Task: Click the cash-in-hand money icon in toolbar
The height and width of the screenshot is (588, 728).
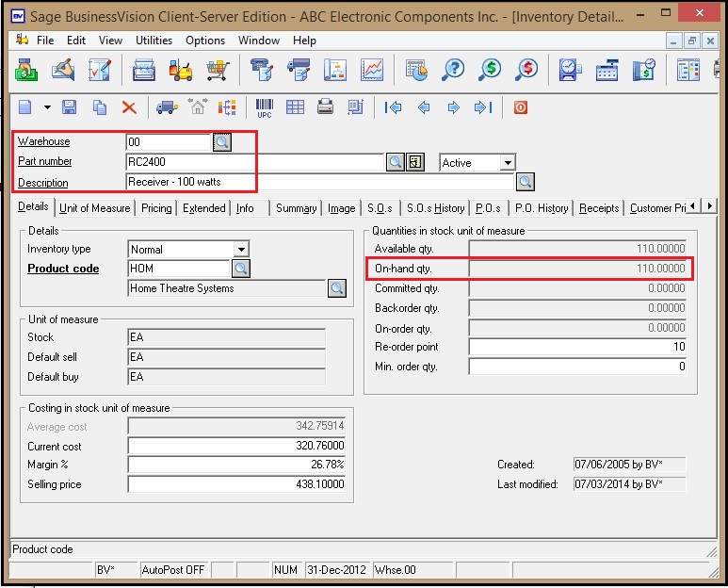Action: 26,70
